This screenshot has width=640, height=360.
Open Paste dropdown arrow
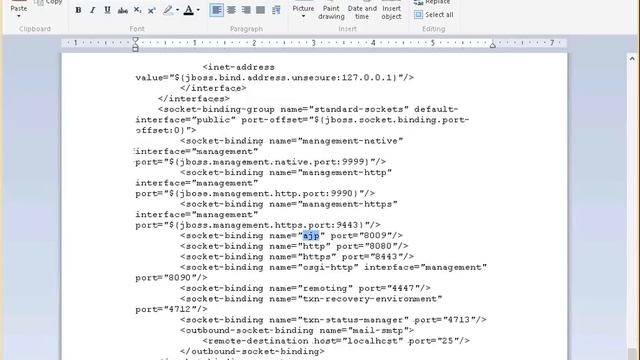(19, 16)
